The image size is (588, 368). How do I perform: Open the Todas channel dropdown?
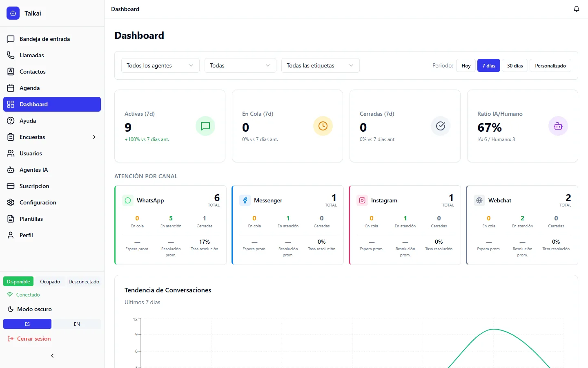click(x=241, y=65)
